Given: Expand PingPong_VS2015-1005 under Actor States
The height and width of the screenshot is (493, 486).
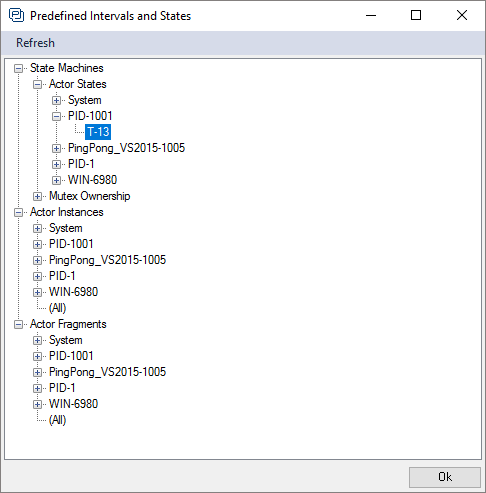Looking at the screenshot, I should click(x=57, y=148).
